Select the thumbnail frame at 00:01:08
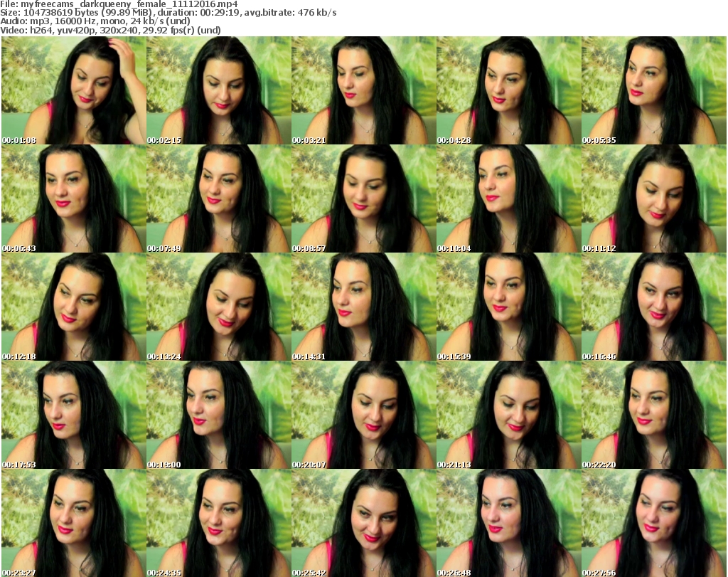The height and width of the screenshot is (577, 728). pyautogui.click(x=74, y=90)
